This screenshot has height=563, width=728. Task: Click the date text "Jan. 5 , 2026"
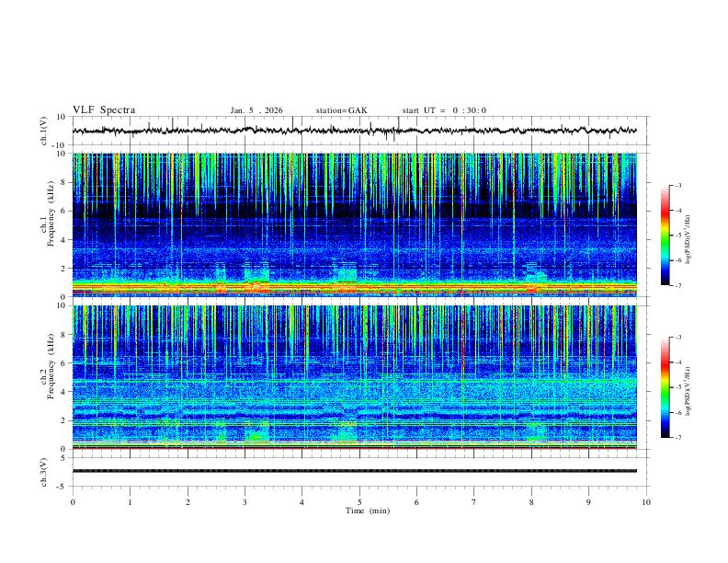pyautogui.click(x=256, y=110)
